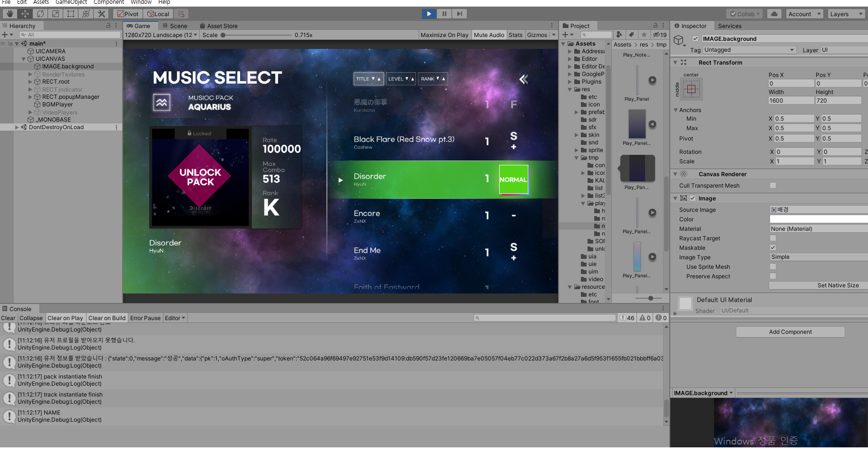The height and width of the screenshot is (473, 868).
Task: Click the white Color swatch field
Action: [x=819, y=219]
